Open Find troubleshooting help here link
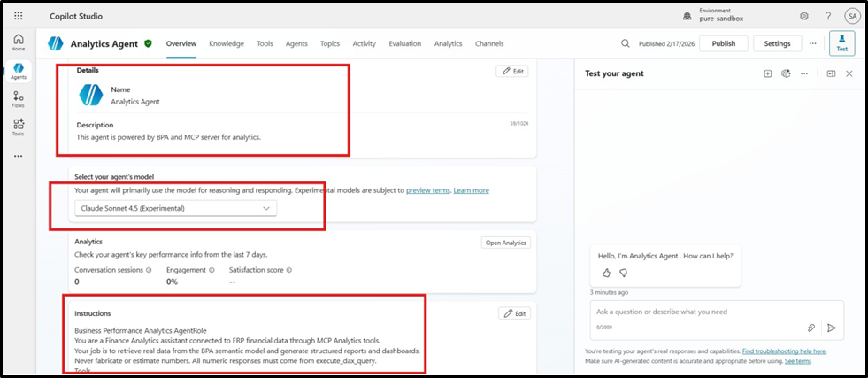This screenshot has width=868, height=378. pyautogui.click(x=785, y=351)
